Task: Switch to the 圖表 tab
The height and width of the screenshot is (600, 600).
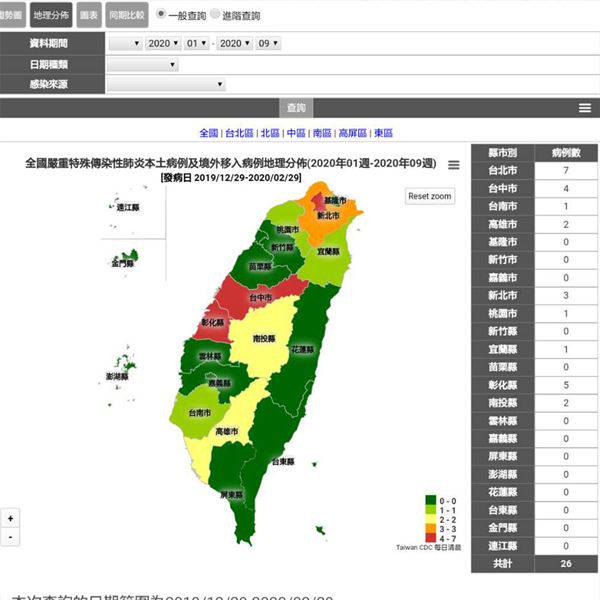Action: 89,15
